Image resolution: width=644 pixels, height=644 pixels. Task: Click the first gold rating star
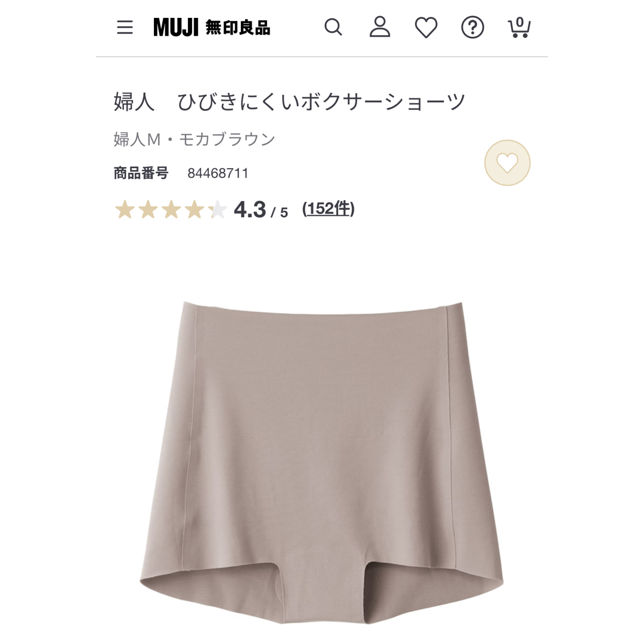[125, 209]
